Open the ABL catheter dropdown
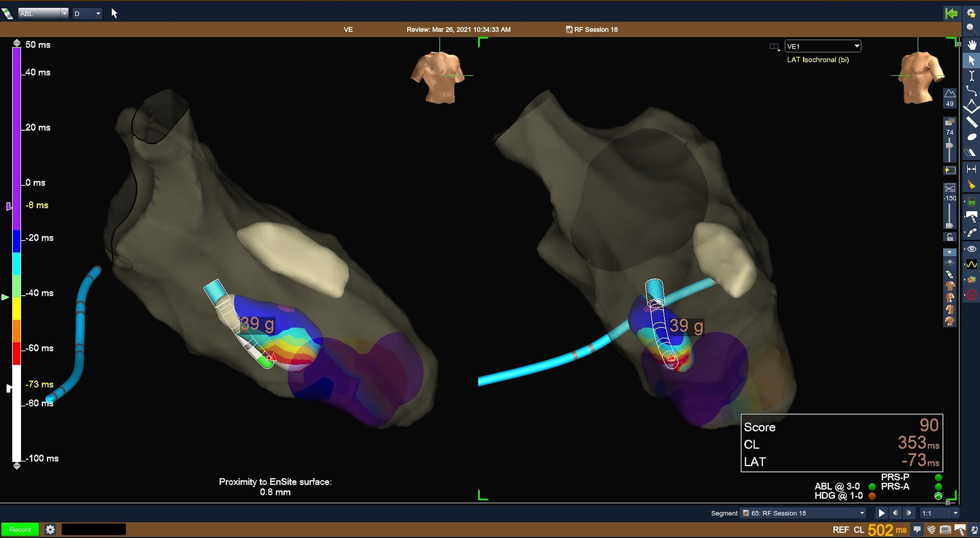The width and height of the screenshot is (980, 538). pos(43,13)
